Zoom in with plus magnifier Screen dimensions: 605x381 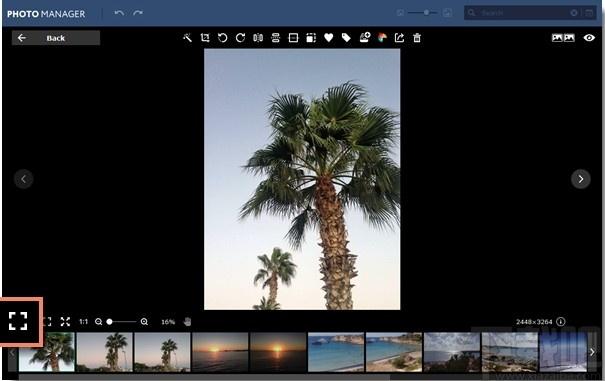(x=144, y=322)
